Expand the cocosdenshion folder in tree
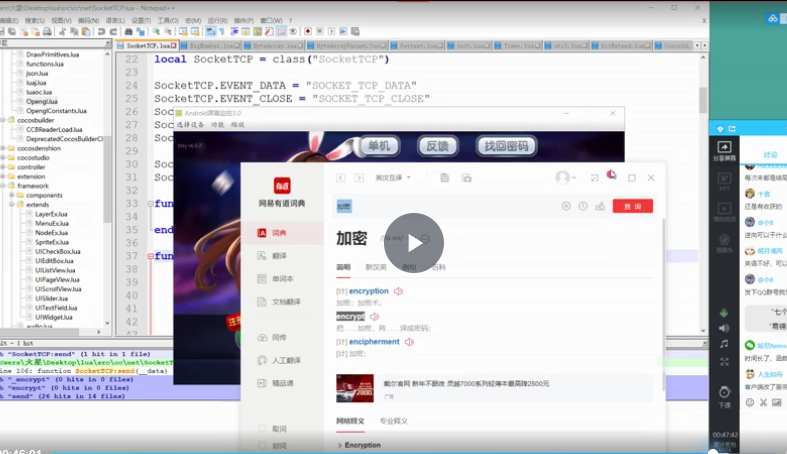The height and width of the screenshot is (454, 787). click(3, 148)
